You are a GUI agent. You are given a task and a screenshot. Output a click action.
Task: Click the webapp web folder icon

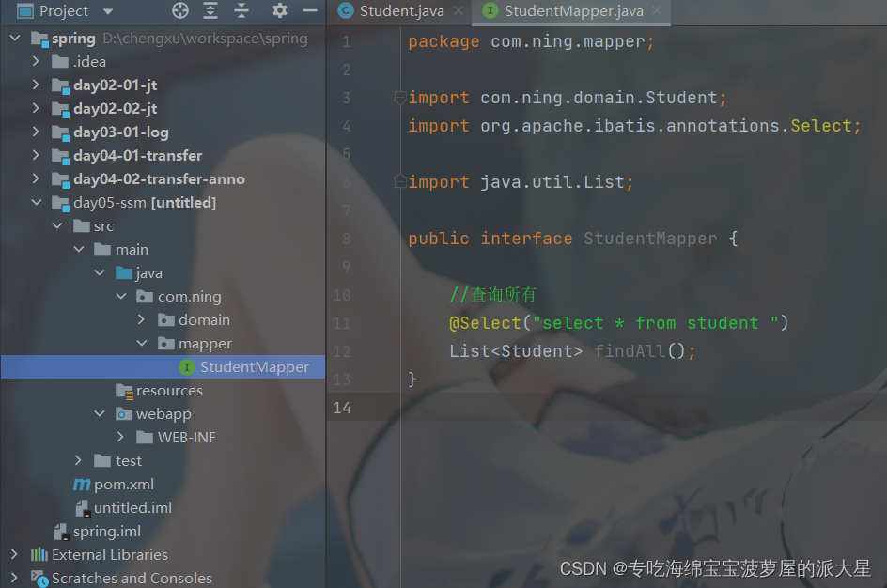click(x=123, y=414)
